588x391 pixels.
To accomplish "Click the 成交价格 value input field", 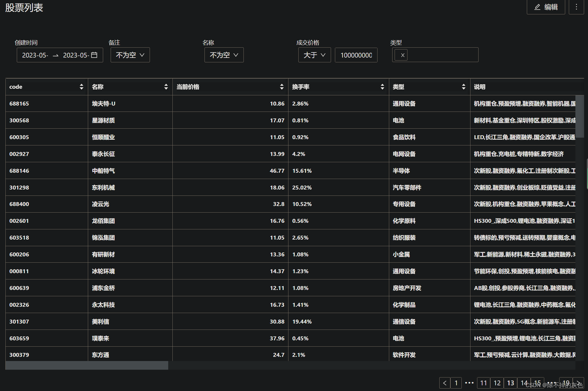I will point(356,55).
